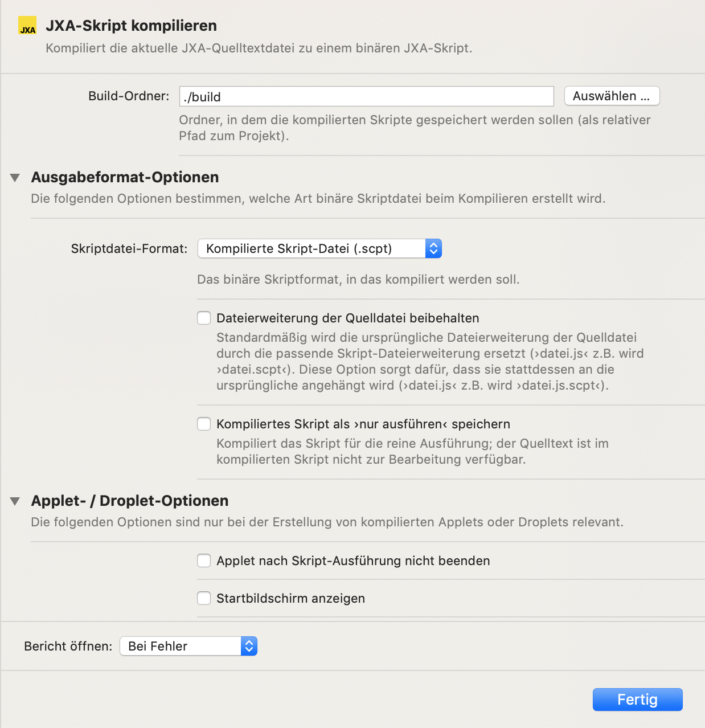The width and height of the screenshot is (705, 728).
Task: Collapse the Applet- / Droplet-Optionen disclosure triangle
Action: [14, 501]
